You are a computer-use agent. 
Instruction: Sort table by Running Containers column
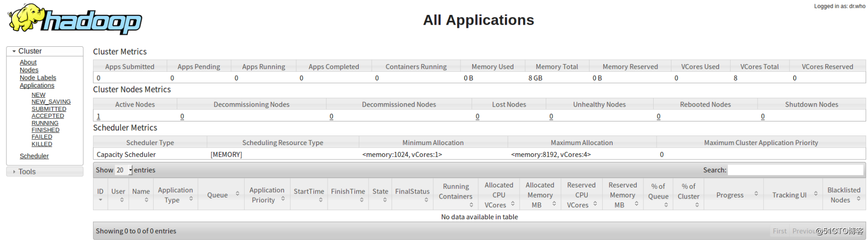pyautogui.click(x=456, y=195)
